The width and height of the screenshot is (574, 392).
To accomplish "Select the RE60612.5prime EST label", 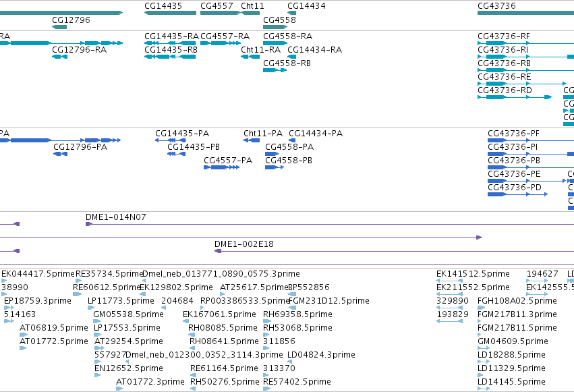I will coord(107,287).
